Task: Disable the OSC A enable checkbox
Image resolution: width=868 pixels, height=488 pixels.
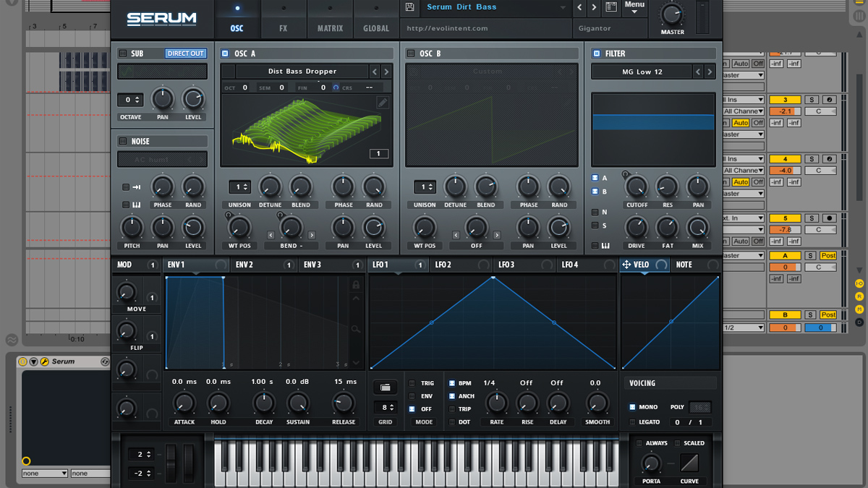Action: (225, 53)
